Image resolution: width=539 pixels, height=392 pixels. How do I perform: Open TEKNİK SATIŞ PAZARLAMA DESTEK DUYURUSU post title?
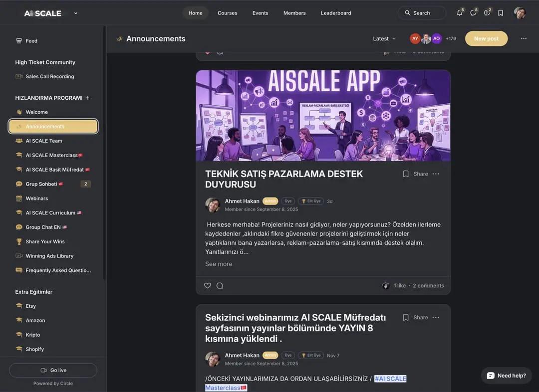click(x=284, y=180)
